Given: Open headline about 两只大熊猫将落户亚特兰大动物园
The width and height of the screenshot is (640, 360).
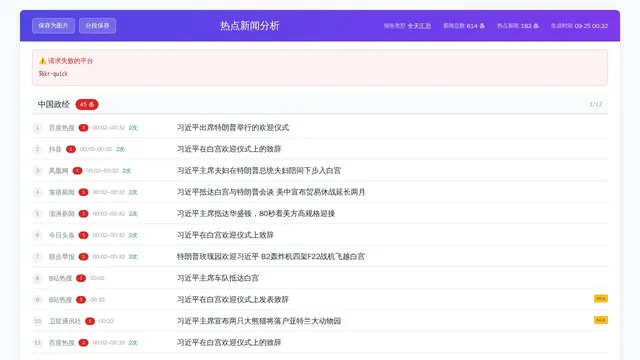Looking at the screenshot, I should click(259, 321).
